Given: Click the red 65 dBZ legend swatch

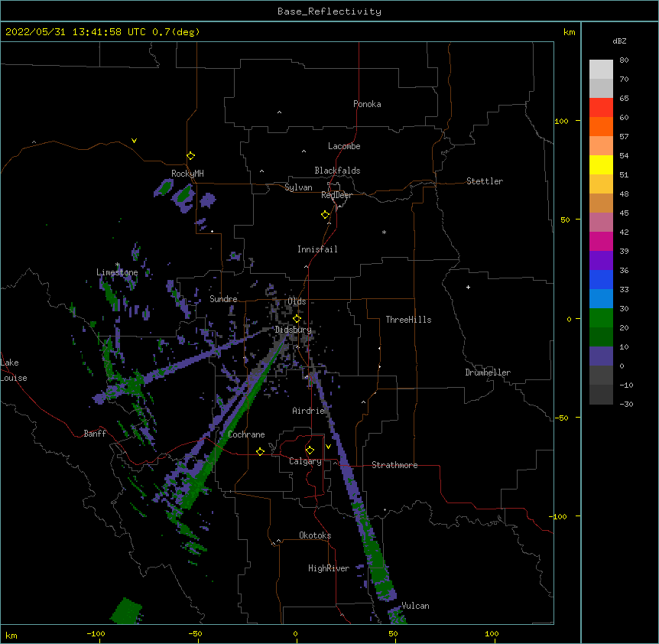Looking at the screenshot, I should [x=601, y=108].
